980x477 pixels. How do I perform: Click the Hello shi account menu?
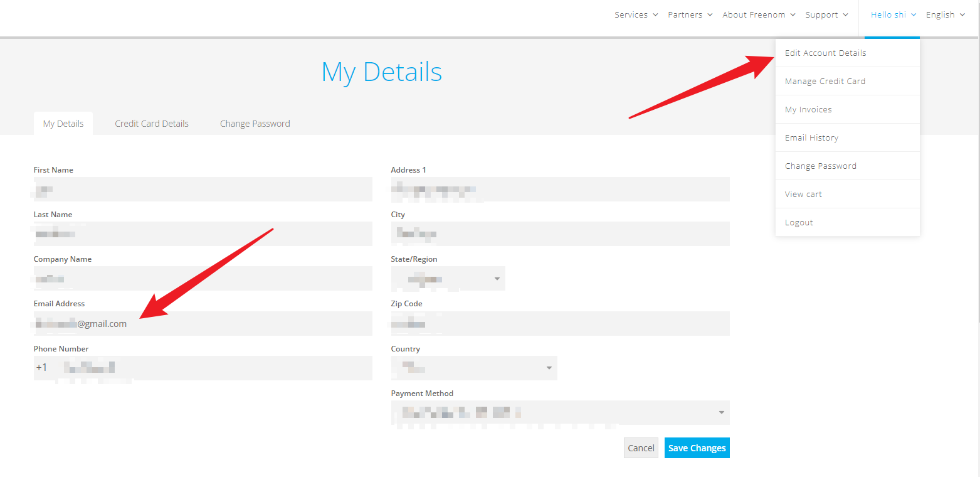point(893,15)
